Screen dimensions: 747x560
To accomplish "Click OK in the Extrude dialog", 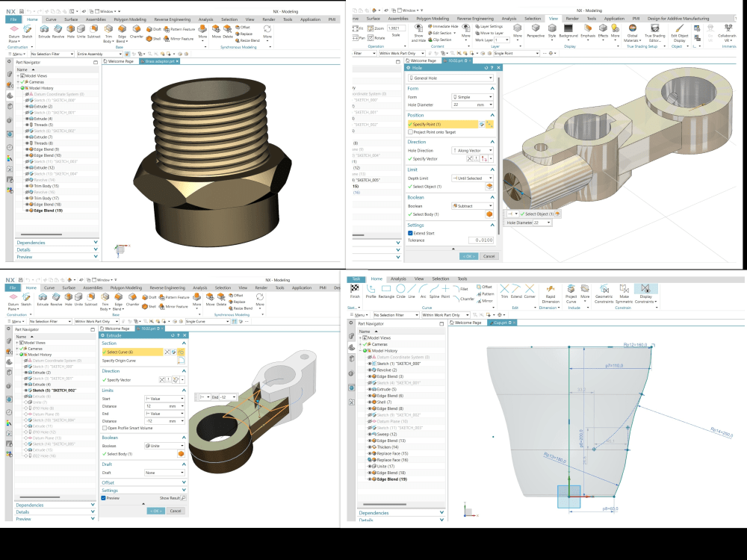I will coord(155,511).
